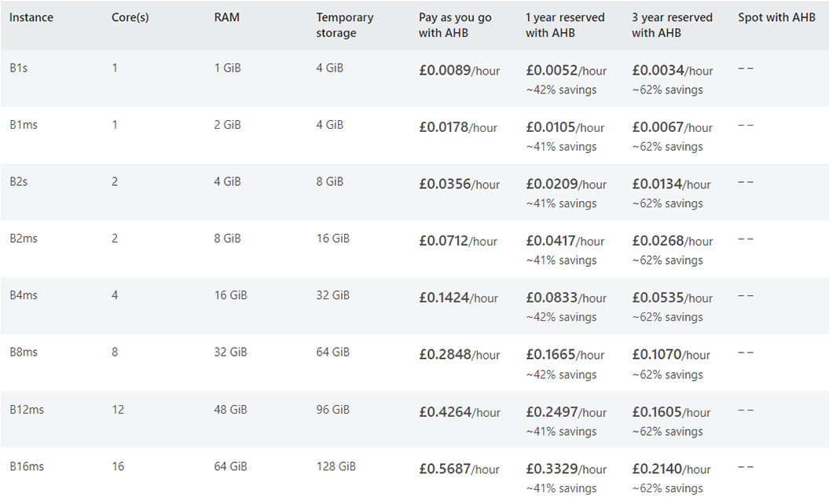This screenshot has height=504, width=829.
Task: Select the B1s instance name
Action: click(19, 68)
